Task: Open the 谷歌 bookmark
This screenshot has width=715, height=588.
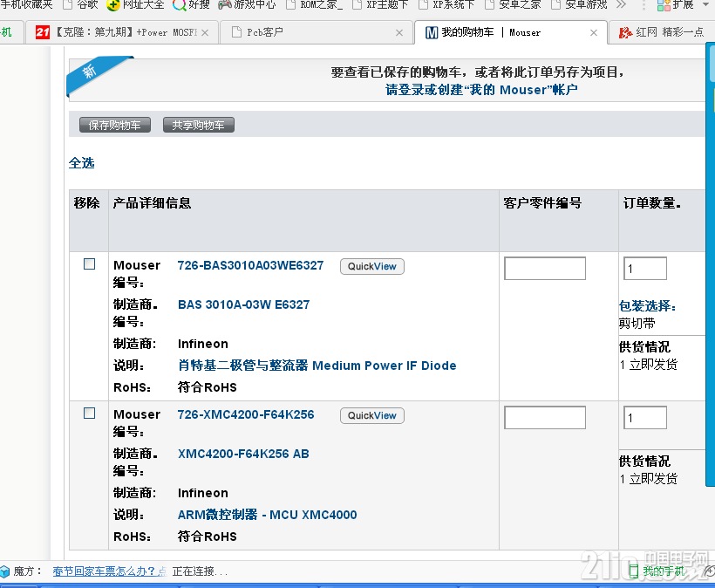Action: pos(80,4)
